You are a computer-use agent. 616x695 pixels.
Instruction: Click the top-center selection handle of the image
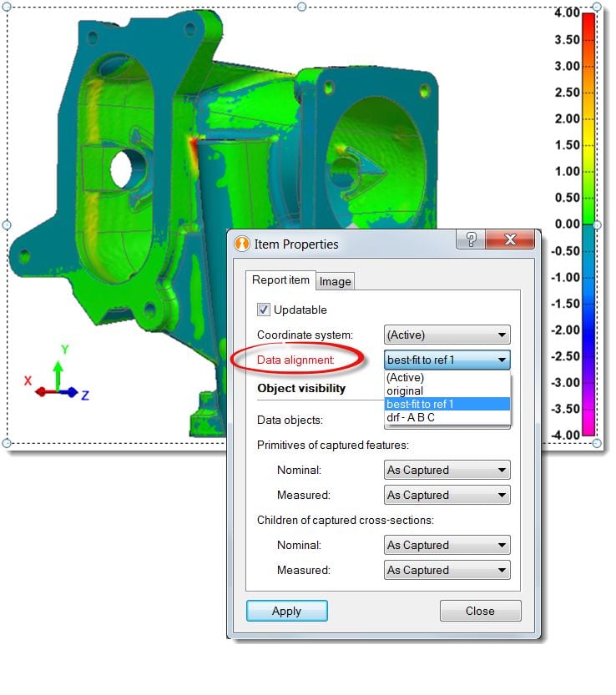[302, 7]
